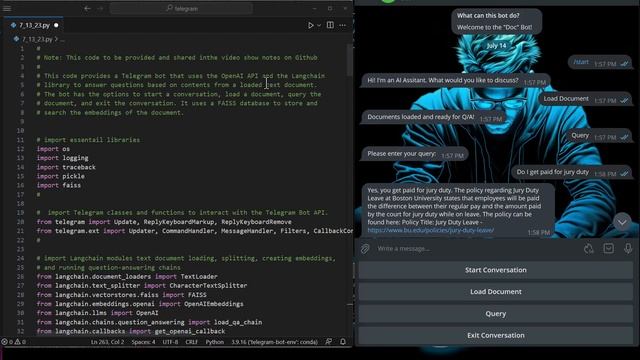Viewport: 640px width, 360px height.
Task: Go back with VS Code navigation arrow
Action: (87, 8)
